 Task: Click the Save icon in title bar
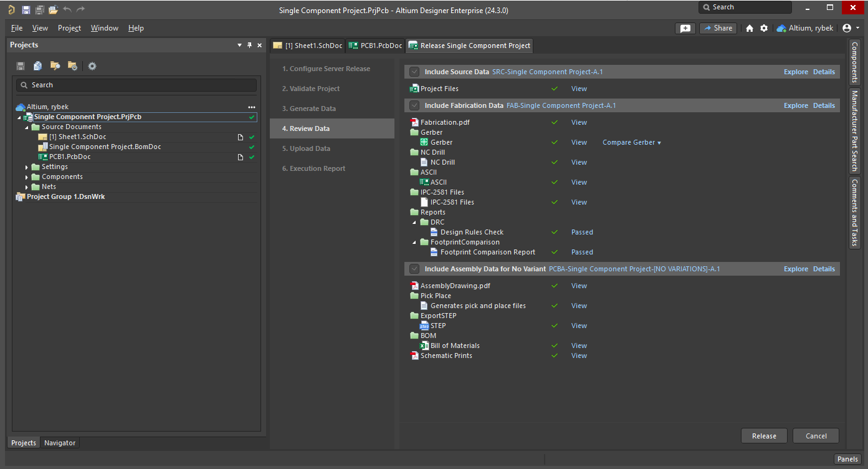[26, 9]
